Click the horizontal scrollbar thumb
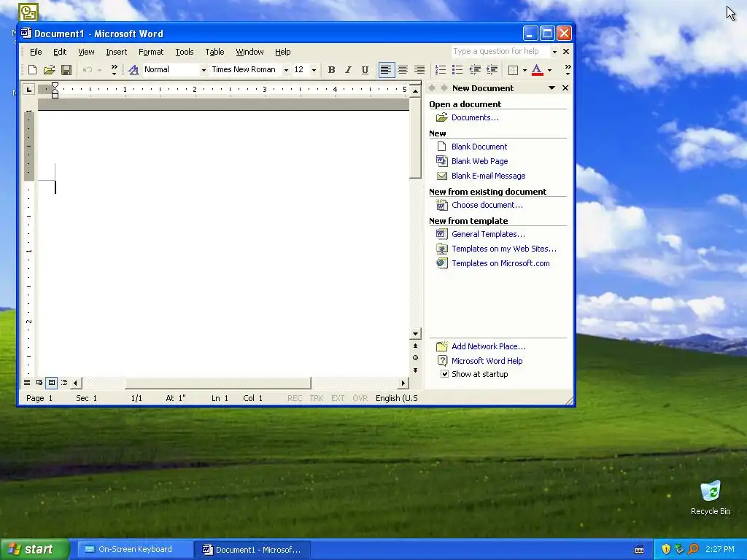This screenshot has width=747, height=560. point(217,383)
